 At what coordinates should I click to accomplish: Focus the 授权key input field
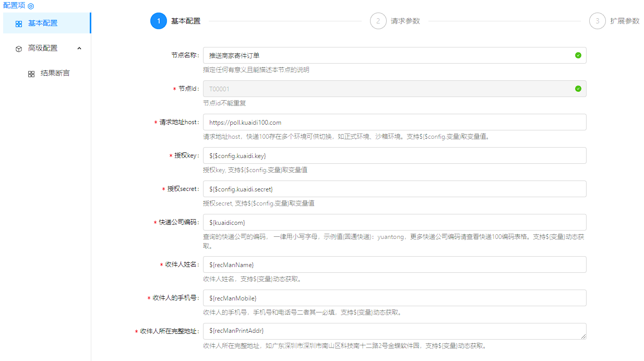tap(394, 155)
